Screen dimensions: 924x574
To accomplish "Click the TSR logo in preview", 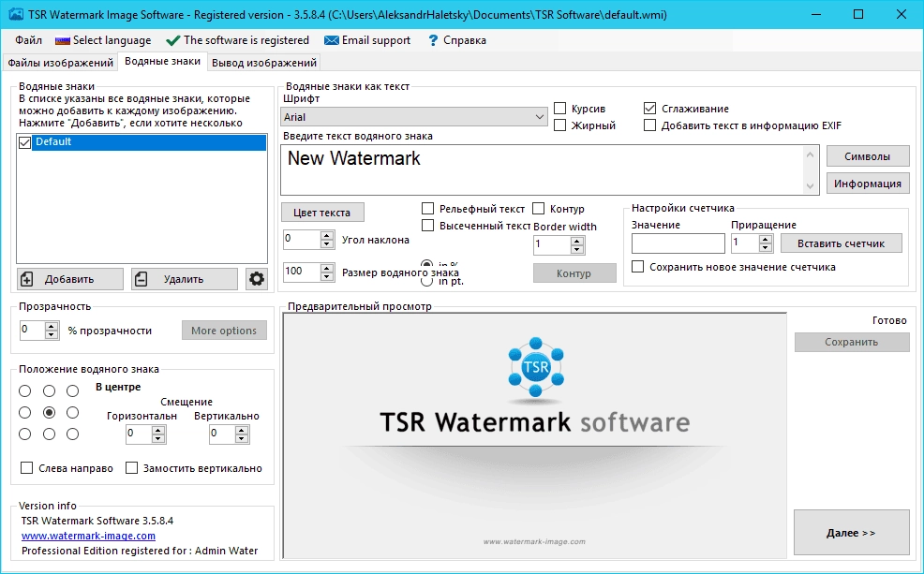I will tap(536, 367).
